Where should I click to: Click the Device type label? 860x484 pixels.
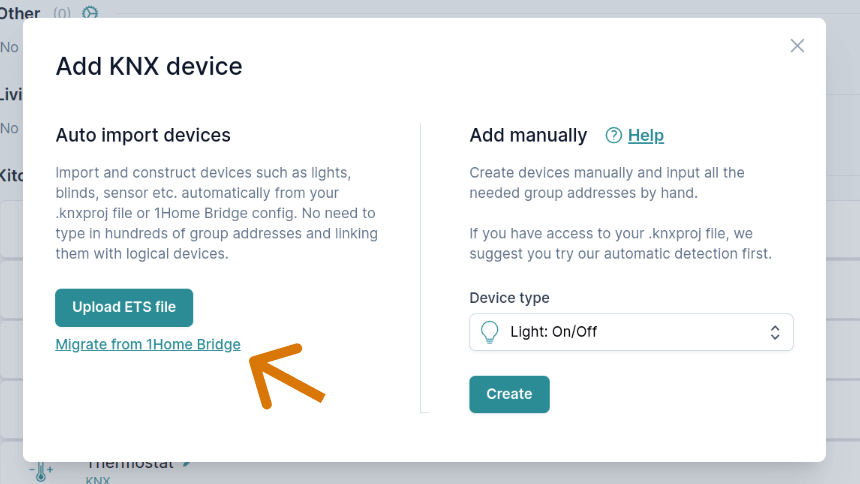point(509,298)
